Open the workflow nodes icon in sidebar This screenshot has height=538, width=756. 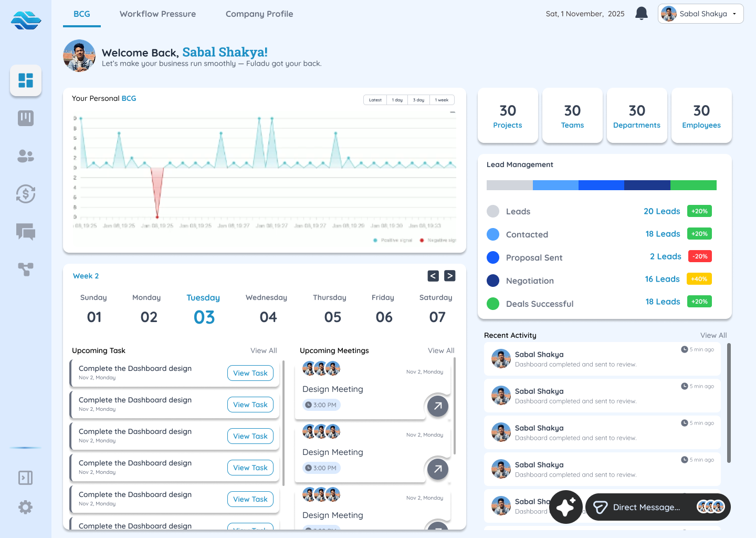26,270
